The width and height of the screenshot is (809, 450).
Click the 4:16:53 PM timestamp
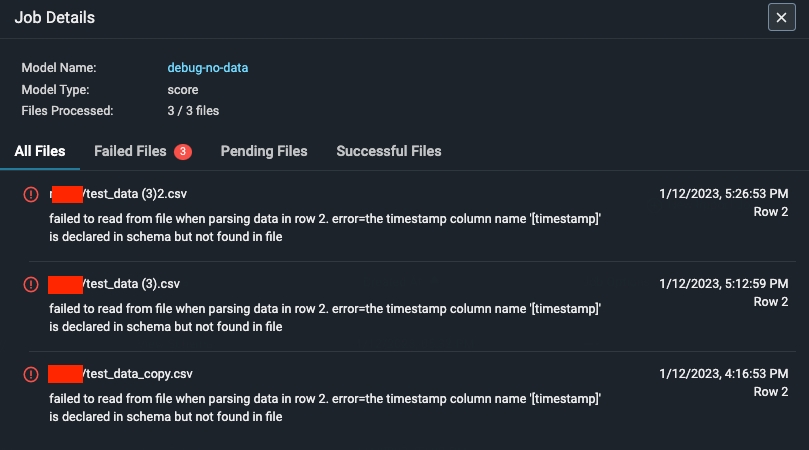(724, 373)
